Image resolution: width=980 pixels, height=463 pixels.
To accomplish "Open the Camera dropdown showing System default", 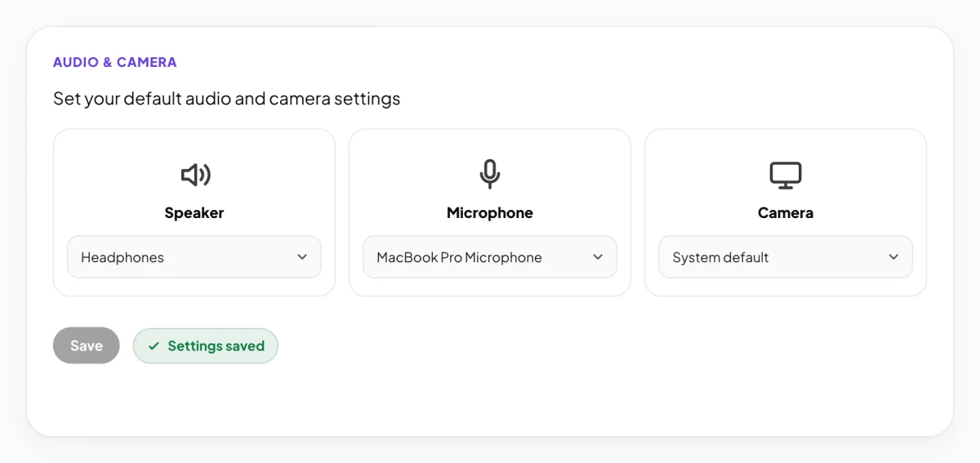I will 786,257.
